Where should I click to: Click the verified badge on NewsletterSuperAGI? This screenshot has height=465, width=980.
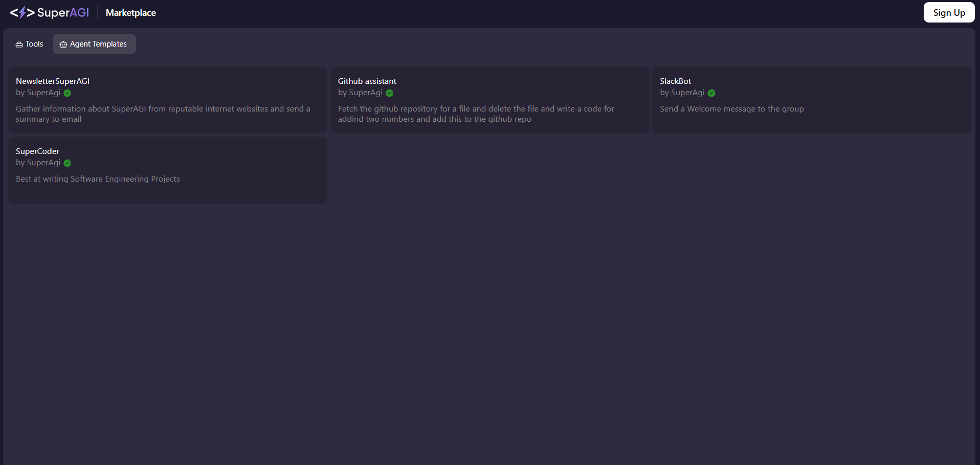pos(68,93)
